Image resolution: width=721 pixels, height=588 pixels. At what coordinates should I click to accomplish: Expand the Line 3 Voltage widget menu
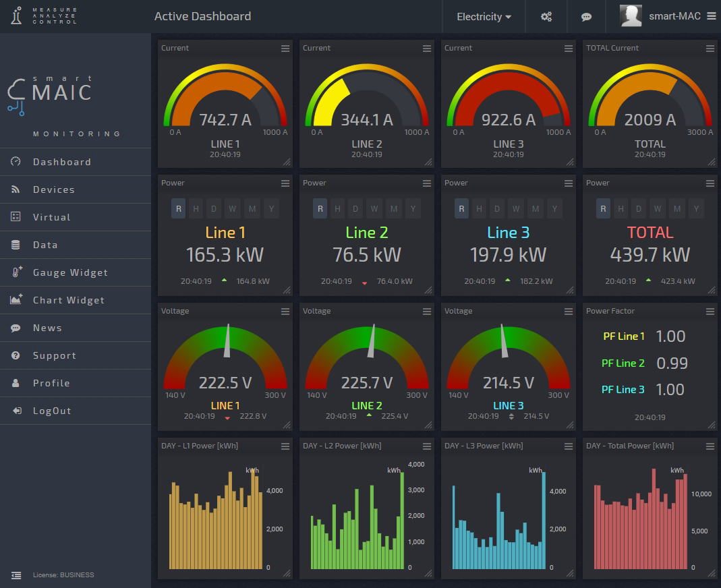(569, 312)
